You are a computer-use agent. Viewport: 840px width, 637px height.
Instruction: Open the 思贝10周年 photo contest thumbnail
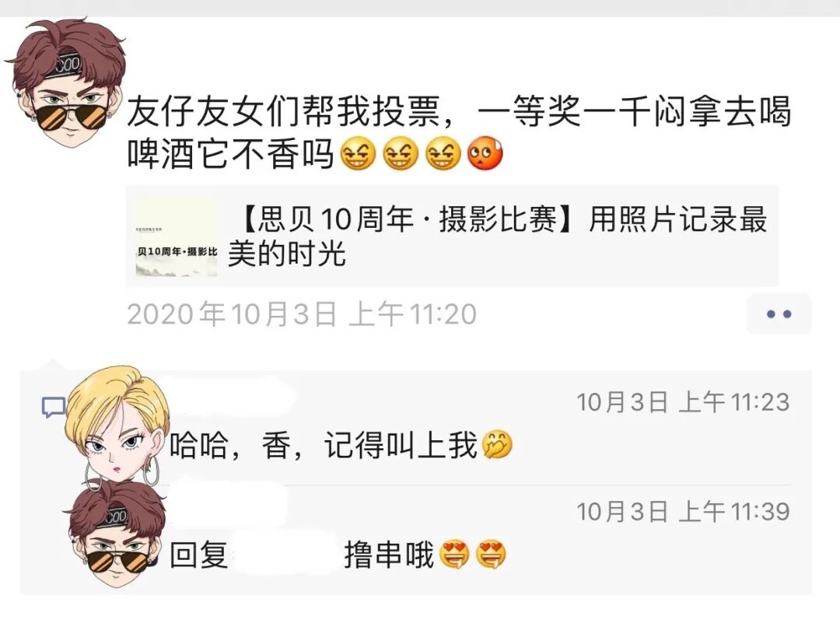point(177,236)
